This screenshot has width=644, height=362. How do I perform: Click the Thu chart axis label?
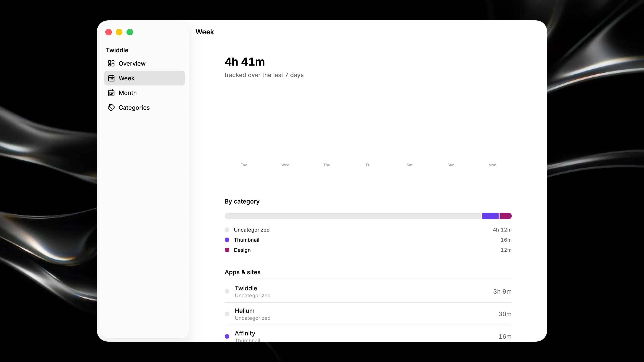(327, 165)
